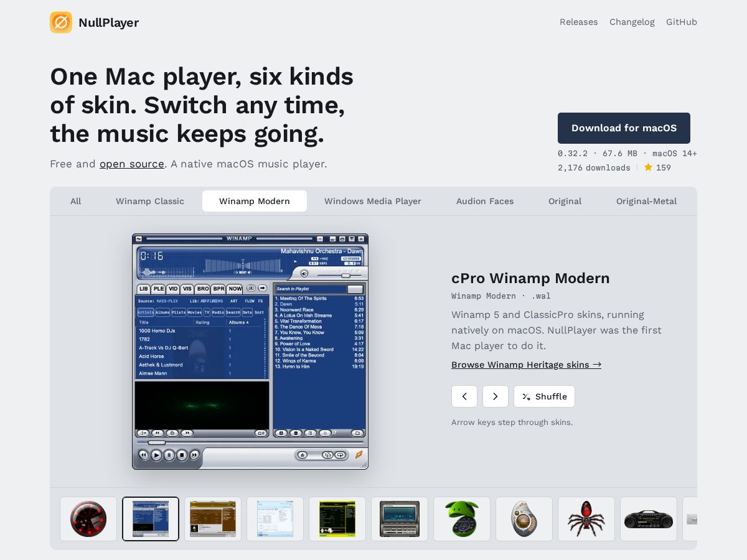
Task: Follow Browse Winamp Heritage skins link
Action: 527,365
